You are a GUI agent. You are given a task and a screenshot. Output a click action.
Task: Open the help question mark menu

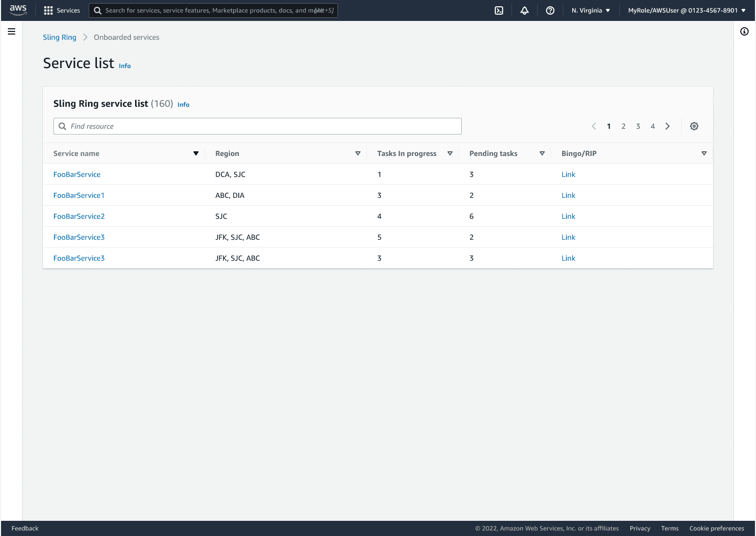550,10
